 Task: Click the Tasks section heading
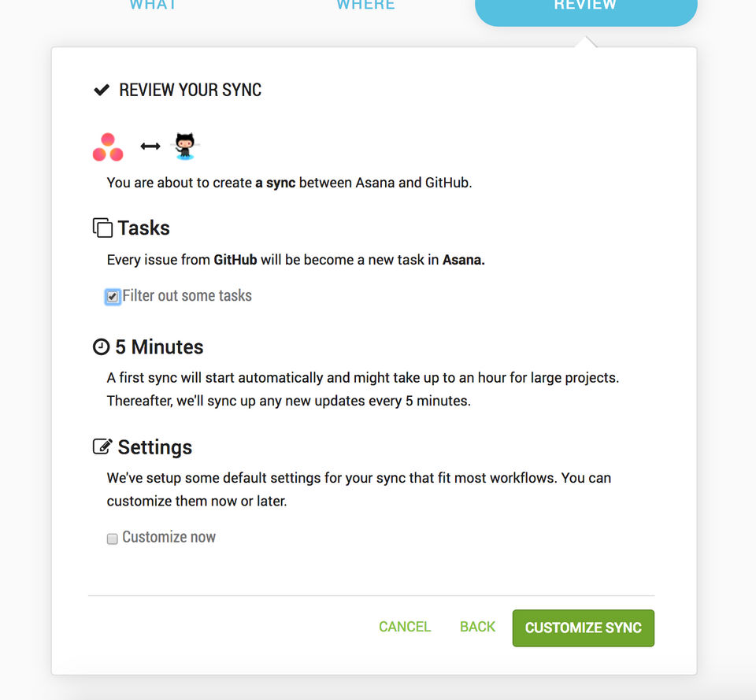click(143, 228)
